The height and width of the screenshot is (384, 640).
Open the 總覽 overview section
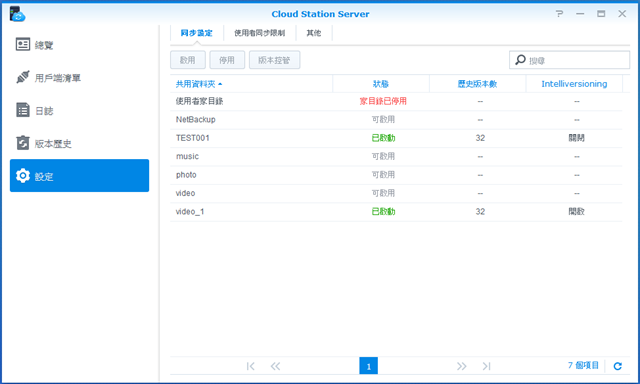(x=80, y=44)
